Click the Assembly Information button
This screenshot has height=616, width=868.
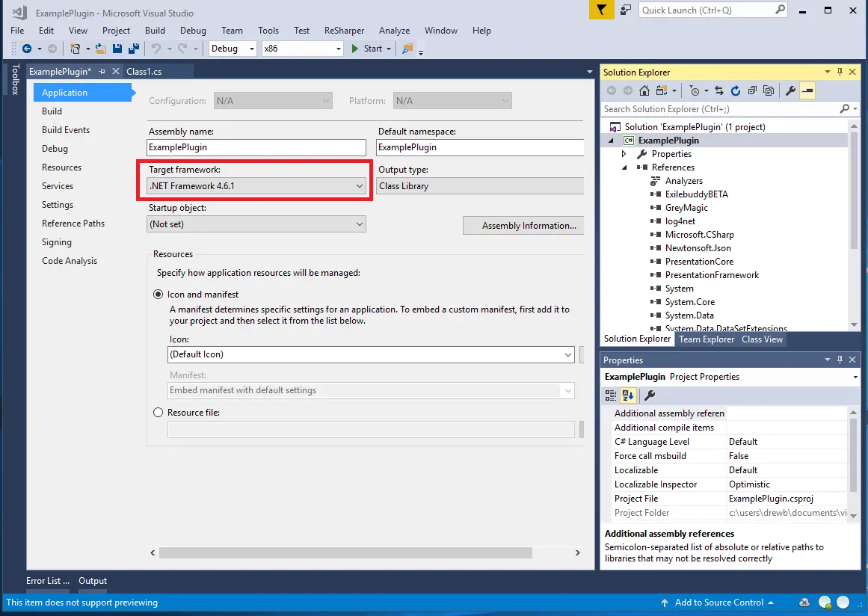523,226
